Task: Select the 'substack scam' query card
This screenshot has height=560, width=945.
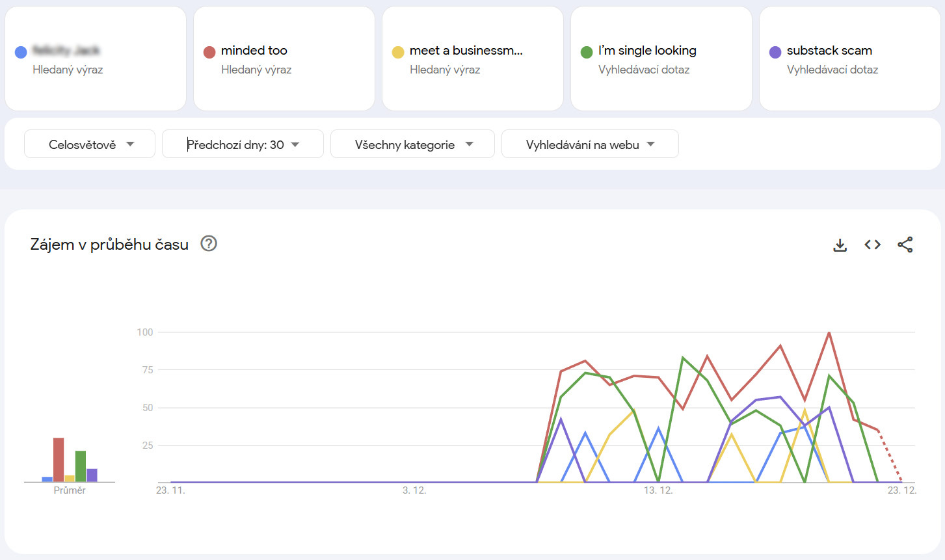Action: [x=849, y=58]
